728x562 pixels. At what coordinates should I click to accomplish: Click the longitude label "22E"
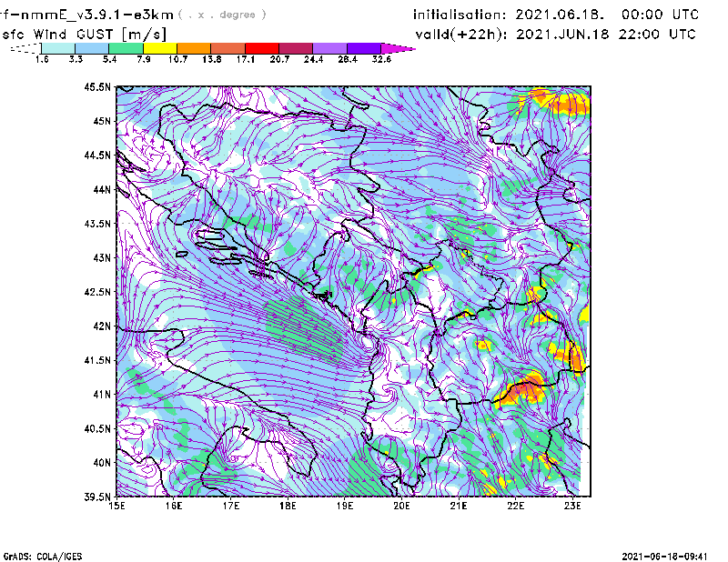pyautogui.click(x=515, y=506)
